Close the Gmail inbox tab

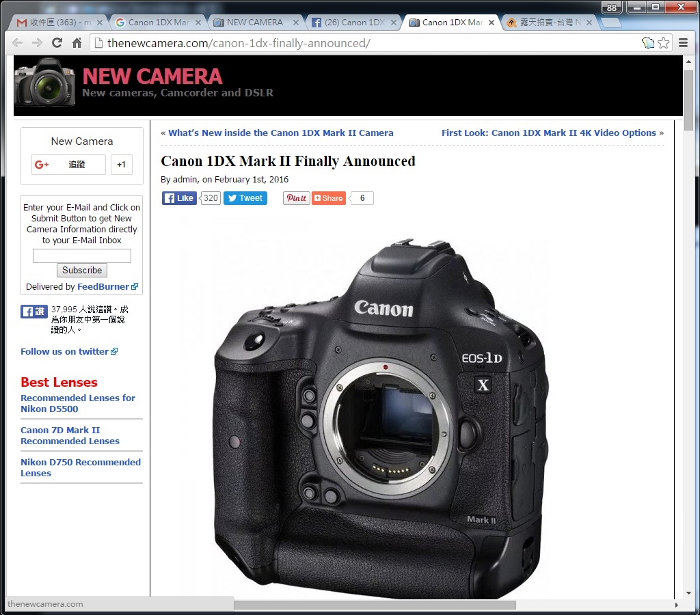point(100,23)
